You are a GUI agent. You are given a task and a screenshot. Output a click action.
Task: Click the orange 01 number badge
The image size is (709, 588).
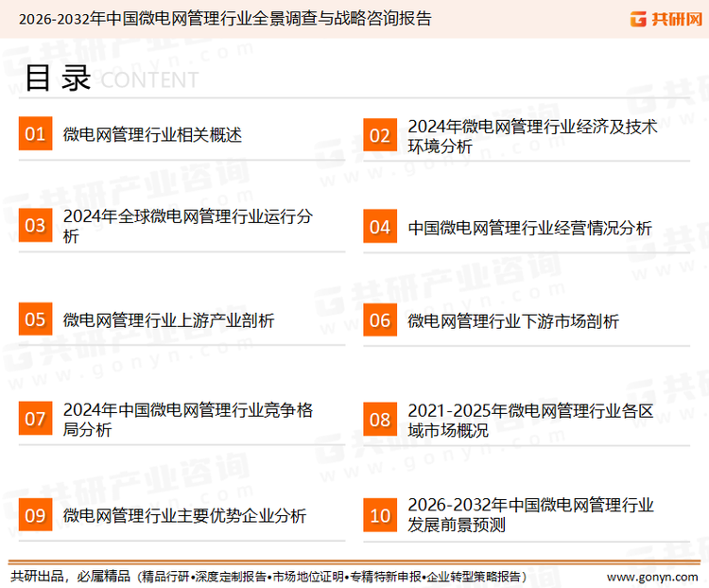[35, 133]
